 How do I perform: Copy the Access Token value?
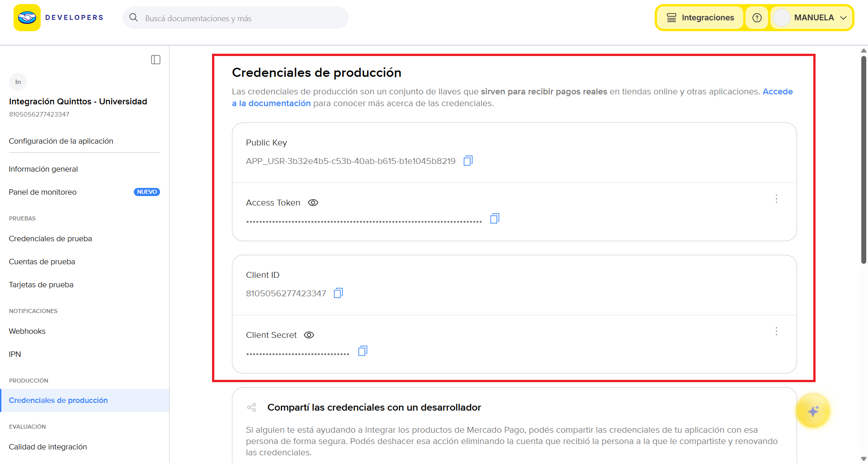pyautogui.click(x=495, y=219)
